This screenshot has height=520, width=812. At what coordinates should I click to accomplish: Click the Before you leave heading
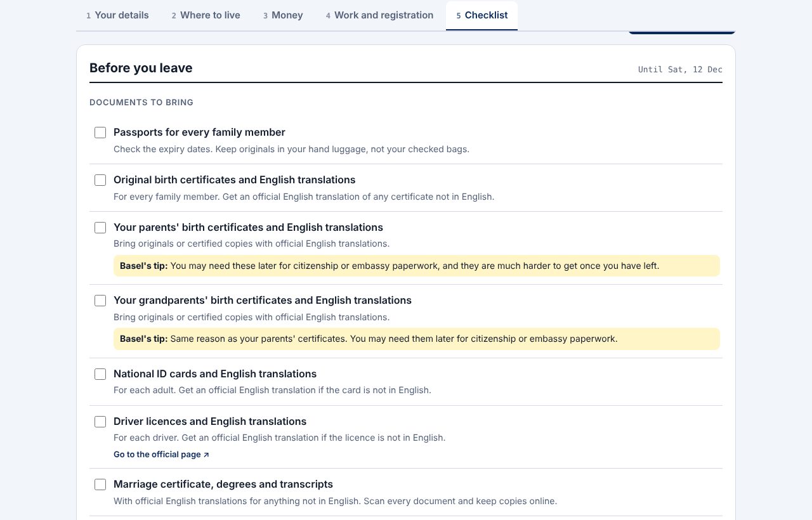click(141, 68)
